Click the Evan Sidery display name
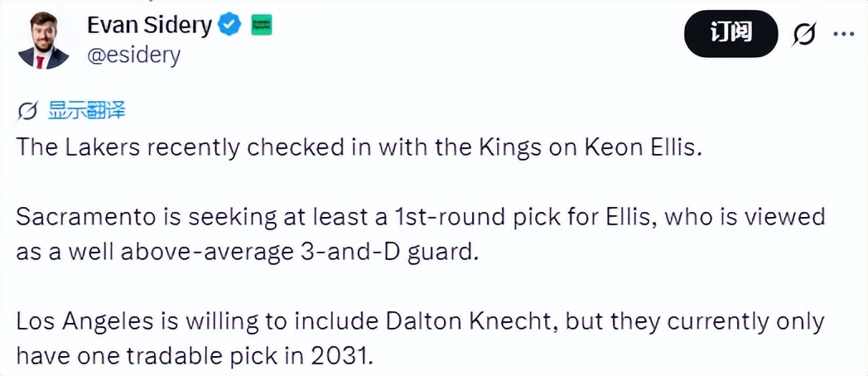 [149, 26]
